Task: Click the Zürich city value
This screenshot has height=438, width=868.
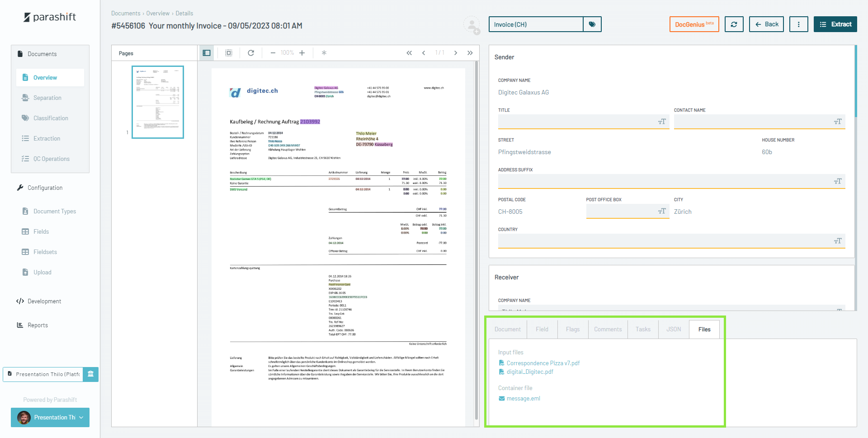Action: tap(683, 212)
